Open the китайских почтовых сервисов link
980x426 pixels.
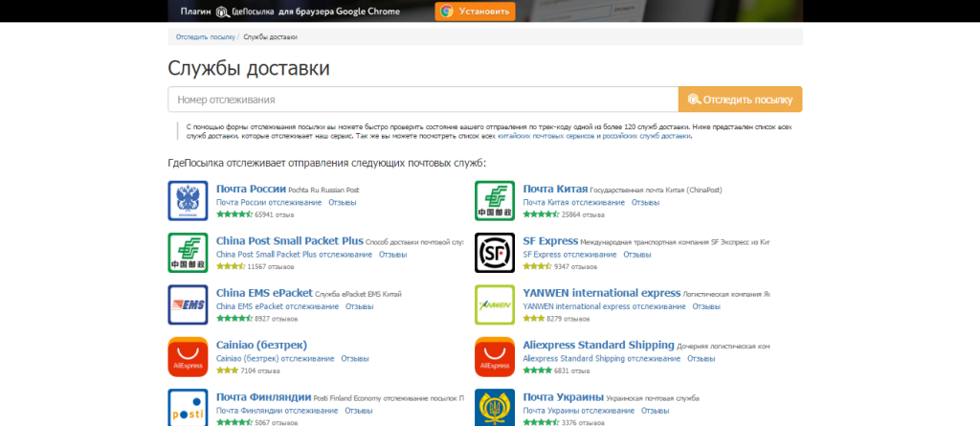point(546,136)
